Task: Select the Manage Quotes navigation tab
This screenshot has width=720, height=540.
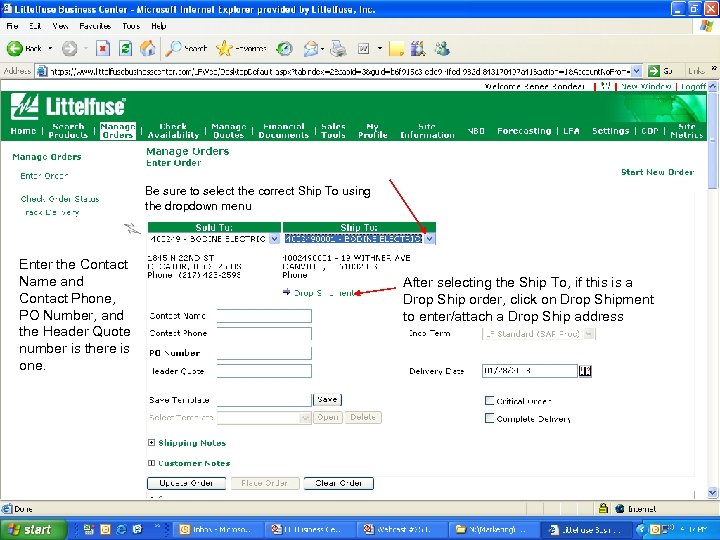Action: [x=228, y=130]
